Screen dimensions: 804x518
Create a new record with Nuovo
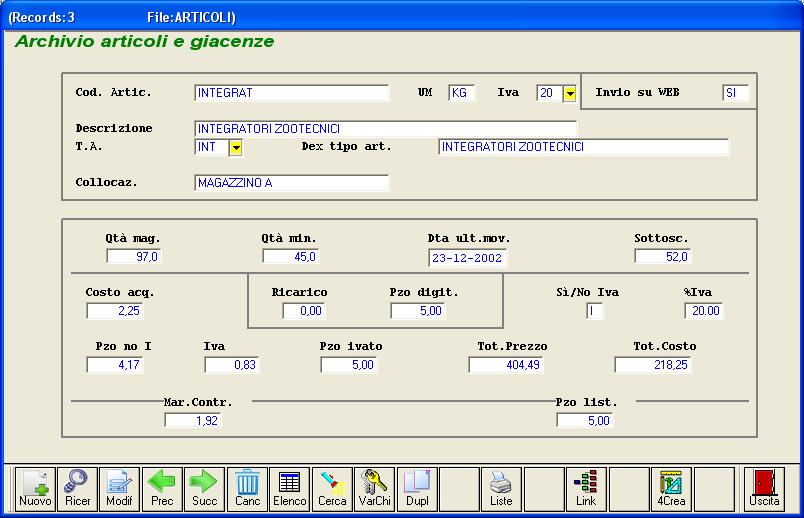coord(35,489)
